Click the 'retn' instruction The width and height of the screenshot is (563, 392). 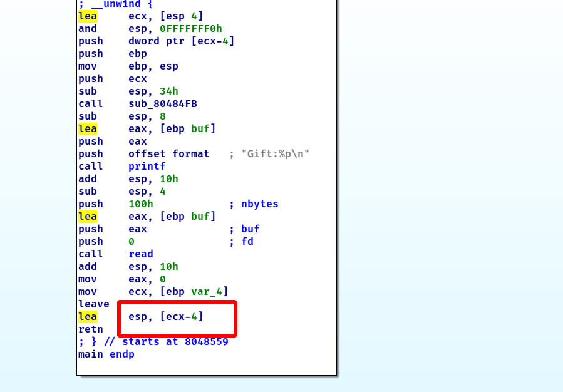click(90, 329)
